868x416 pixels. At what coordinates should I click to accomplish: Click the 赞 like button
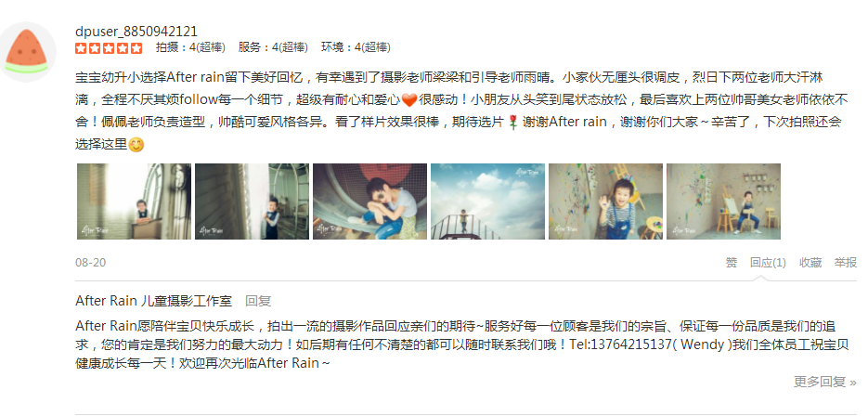coord(732,263)
